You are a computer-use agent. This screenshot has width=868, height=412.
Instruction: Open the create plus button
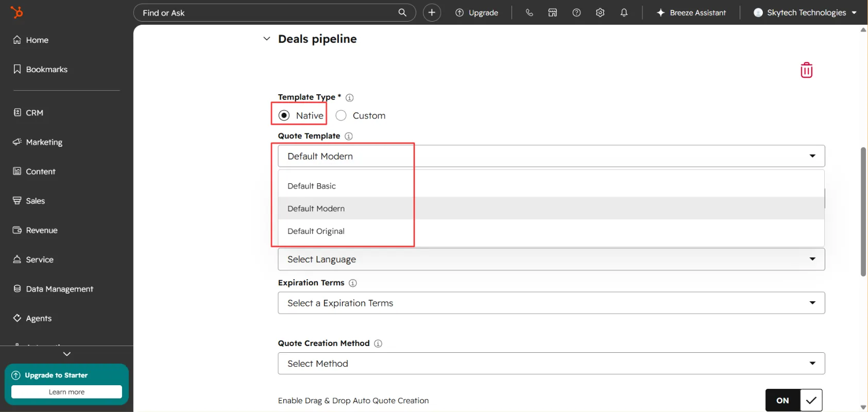coord(432,12)
